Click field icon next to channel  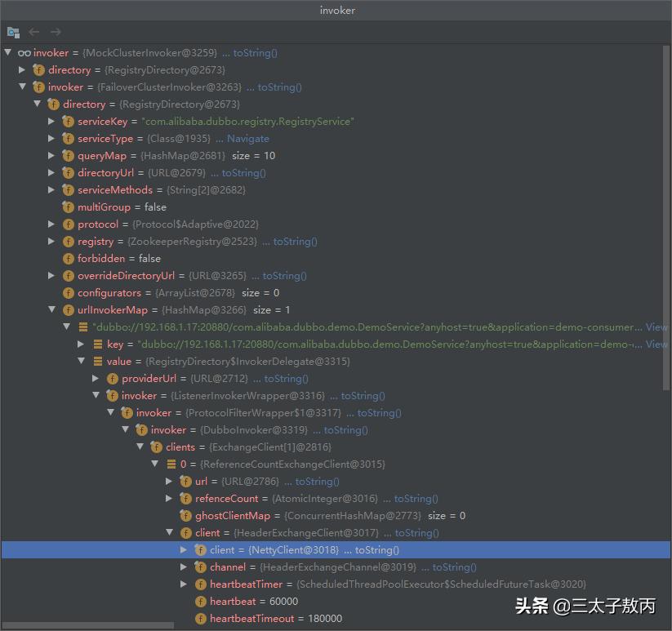coord(200,567)
